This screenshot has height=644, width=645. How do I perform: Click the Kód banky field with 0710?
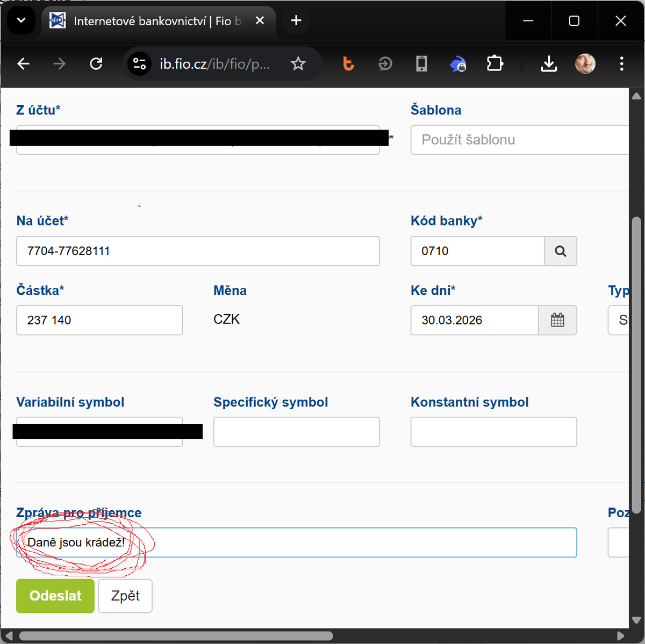tap(478, 251)
